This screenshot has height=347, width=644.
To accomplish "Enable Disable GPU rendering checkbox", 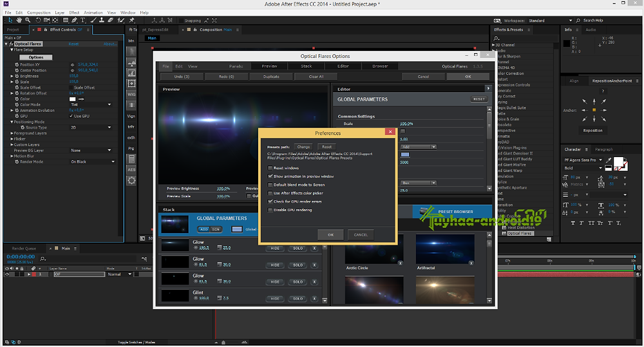I will click(x=270, y=210).
